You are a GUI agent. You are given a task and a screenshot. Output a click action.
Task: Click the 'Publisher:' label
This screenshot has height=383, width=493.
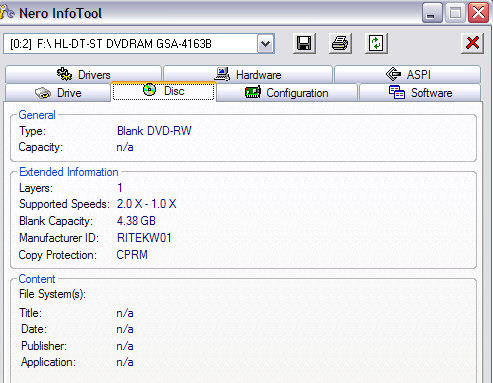tap(44, 346)
